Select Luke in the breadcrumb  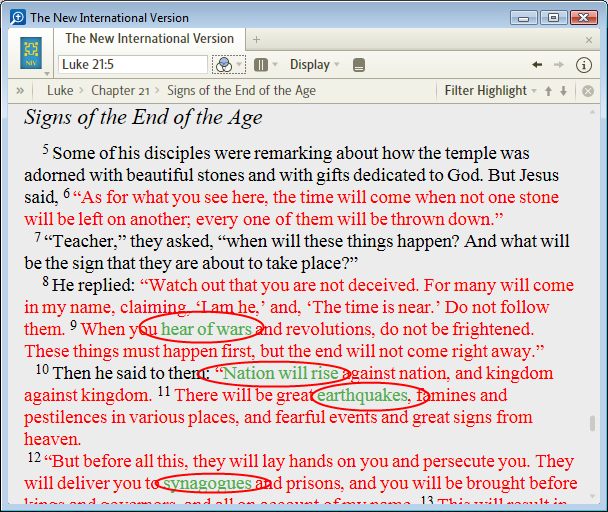coord(60,91)
